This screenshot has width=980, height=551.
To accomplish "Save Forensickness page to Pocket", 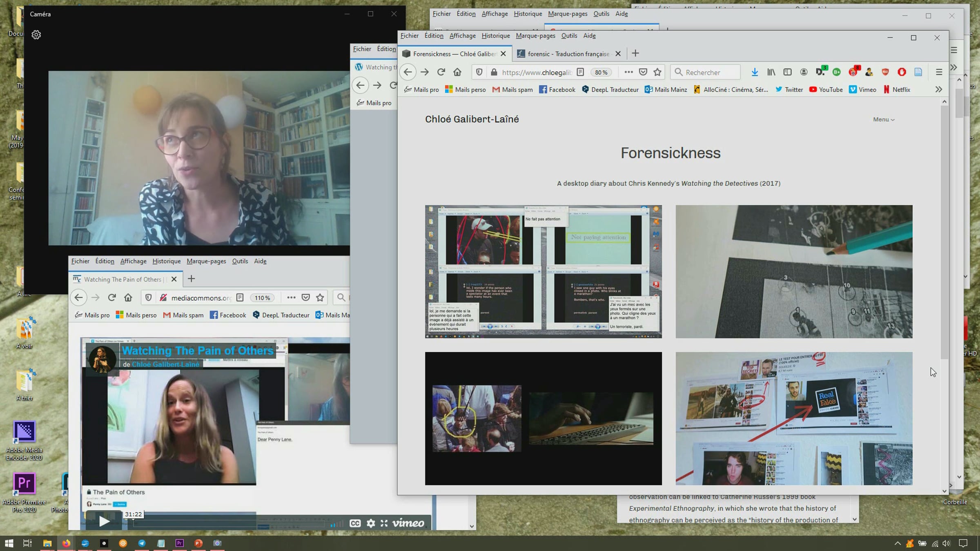I will click(643, 72).
